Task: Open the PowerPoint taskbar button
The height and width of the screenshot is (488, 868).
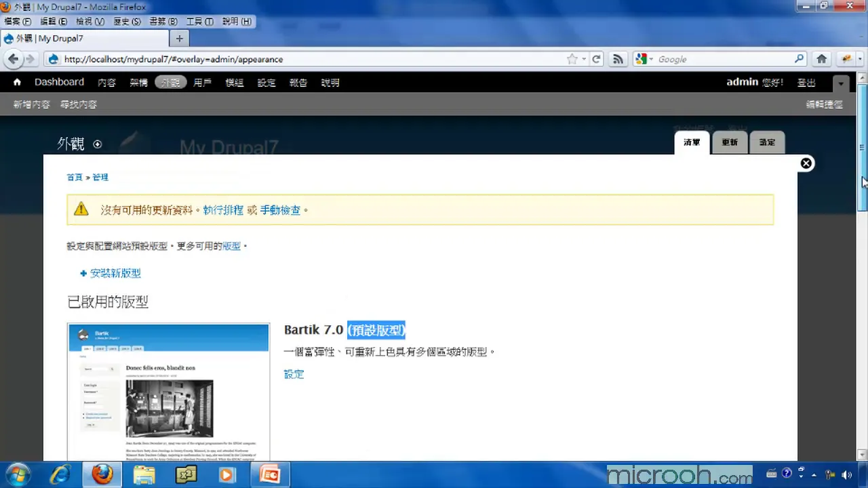Action: 269,474
